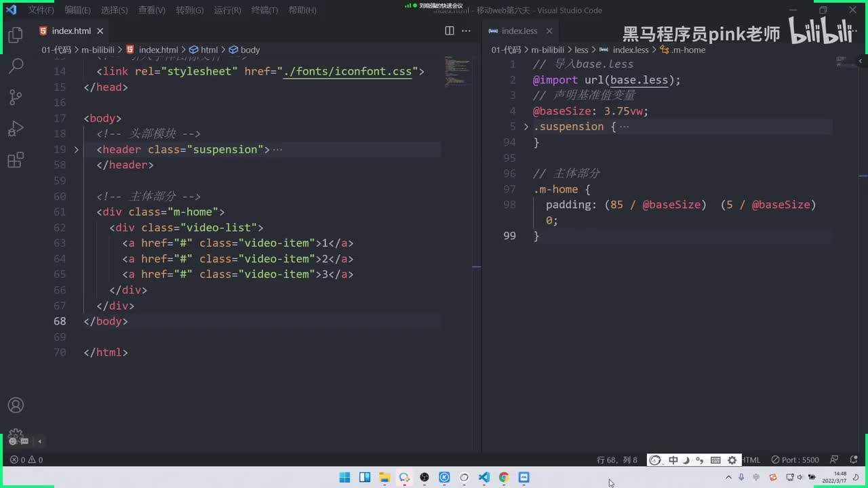
Task: Click the minimap of the index.html editor
Action: coord(458,70)
